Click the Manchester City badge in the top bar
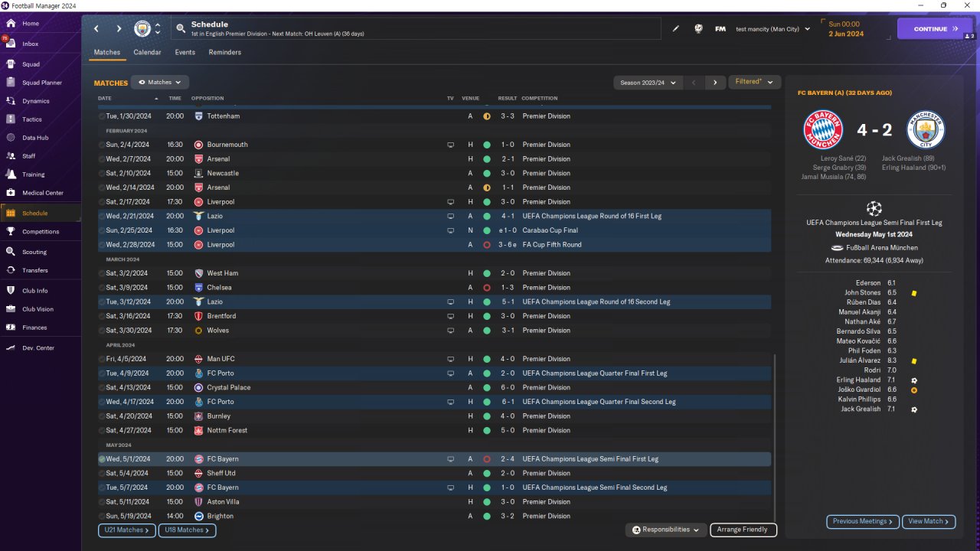Viewport: 980px width, 551px height. pos(142,29)
